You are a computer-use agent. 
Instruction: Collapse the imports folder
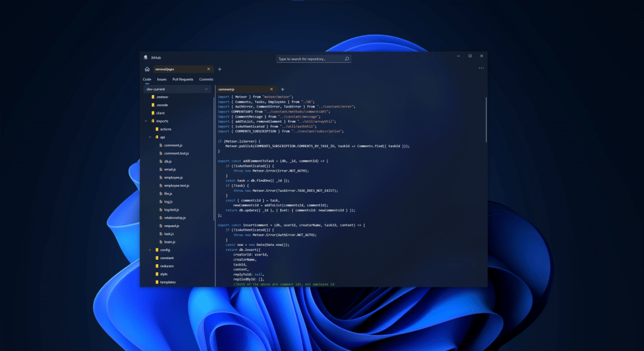145,121
